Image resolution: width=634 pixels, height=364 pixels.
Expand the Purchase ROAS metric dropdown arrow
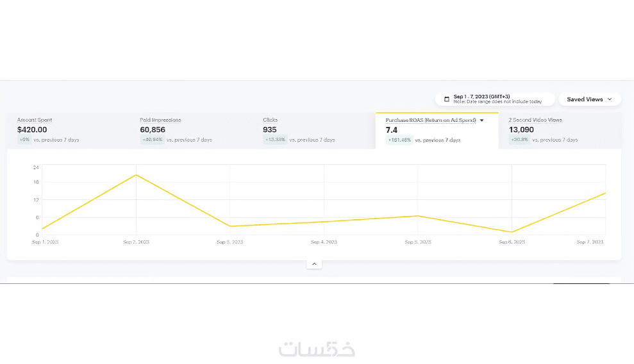coord(481,120)
